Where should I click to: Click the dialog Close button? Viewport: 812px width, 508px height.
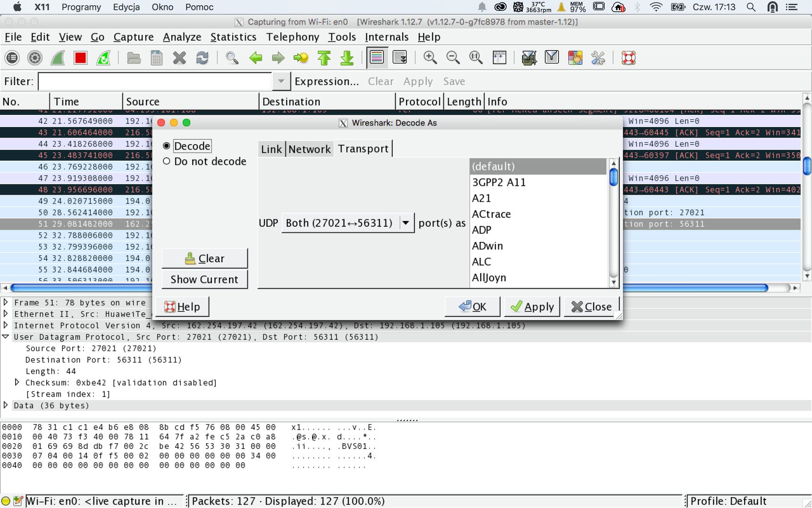click(x=591, y=307)
